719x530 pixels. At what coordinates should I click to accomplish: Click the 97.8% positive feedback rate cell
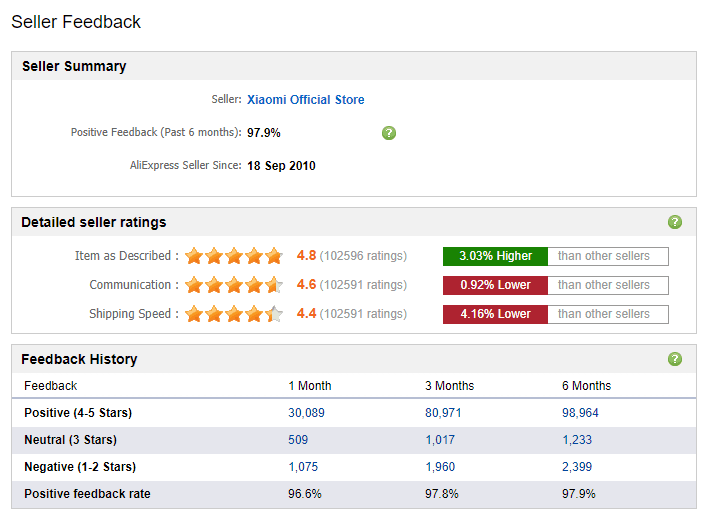pyautogui.click(x=442, y=494)
